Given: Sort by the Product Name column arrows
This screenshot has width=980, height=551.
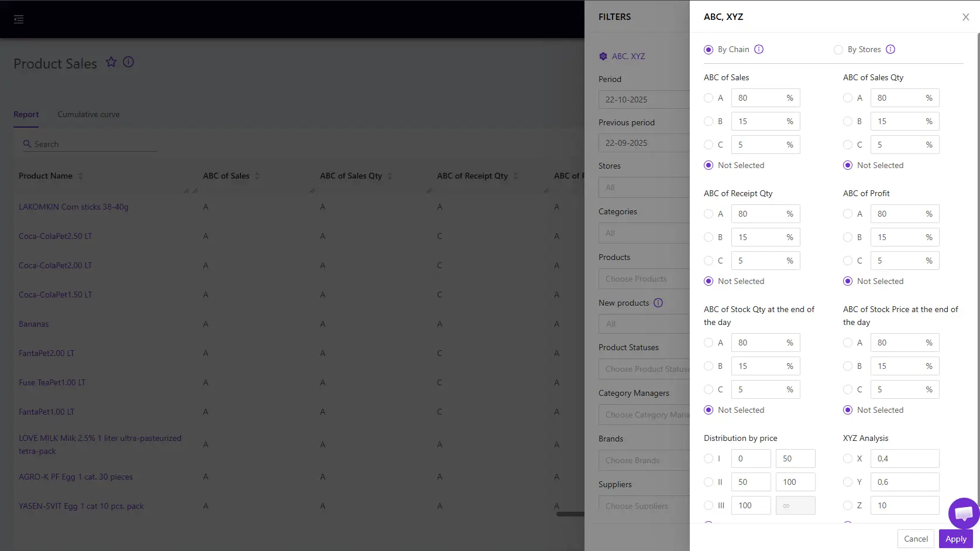Looking at the screenshot, I should (80, 176).
